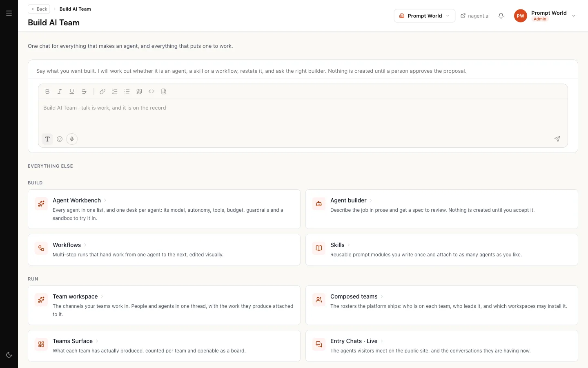This screenshot has height=368, width=588.
Task: Click the Skills book icon
Action: (319, 248)
